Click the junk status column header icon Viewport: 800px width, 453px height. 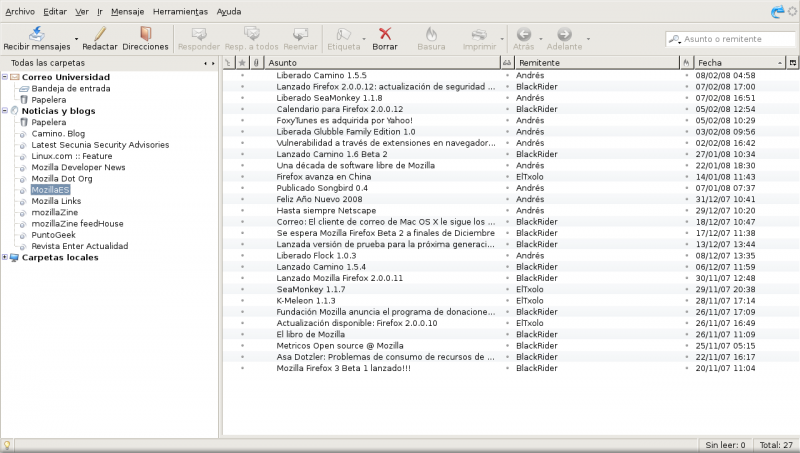[686, 63]
